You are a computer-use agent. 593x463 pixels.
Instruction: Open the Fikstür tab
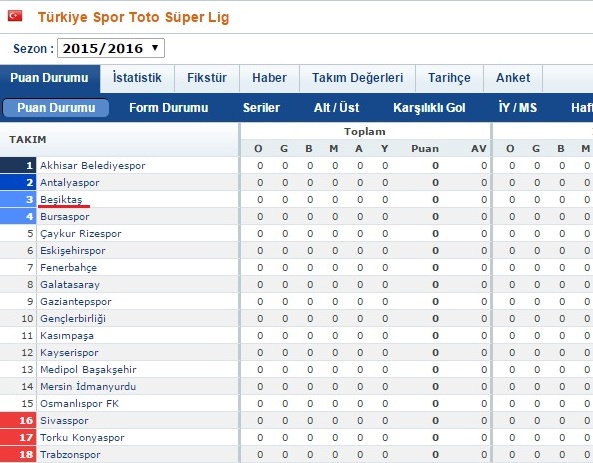(x=207, y=78)
